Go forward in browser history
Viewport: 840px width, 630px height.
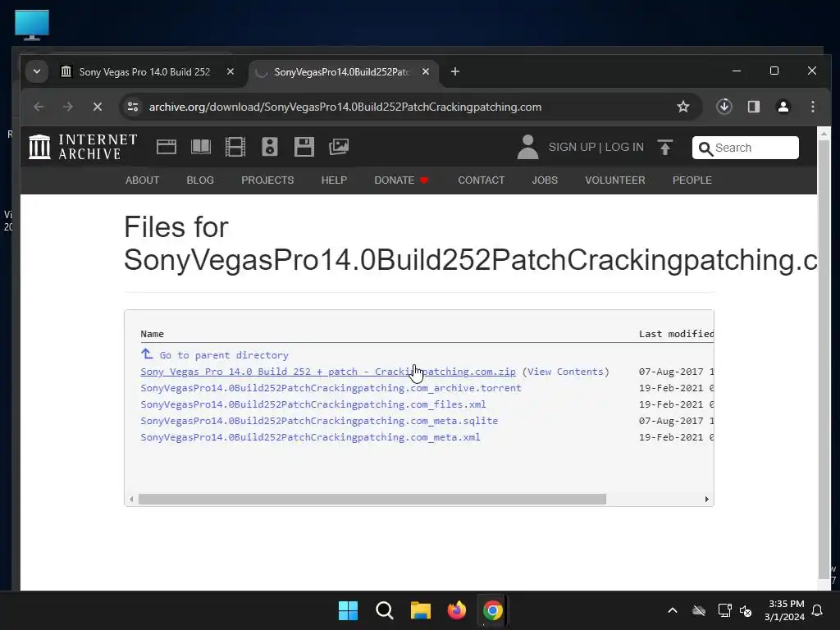pos(67,107)
